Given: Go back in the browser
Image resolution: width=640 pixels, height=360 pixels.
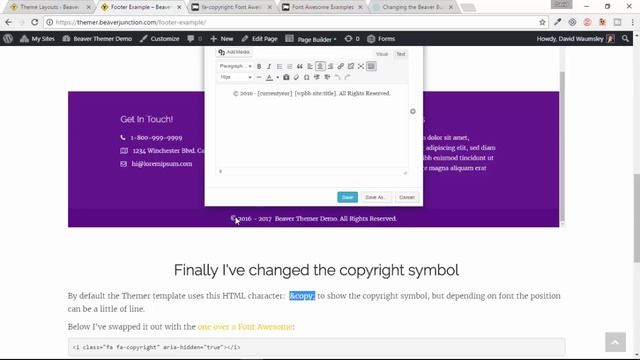Looking at the screenshot, I should (9, 22).
